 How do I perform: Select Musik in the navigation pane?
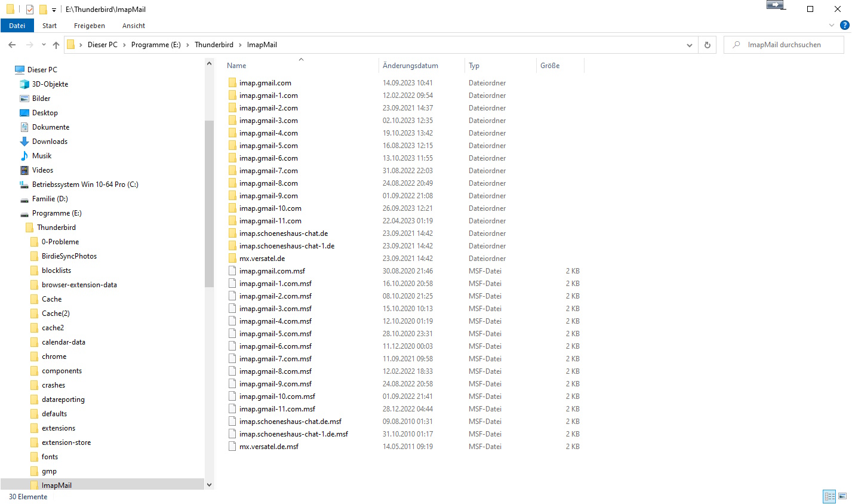point(42,156)
